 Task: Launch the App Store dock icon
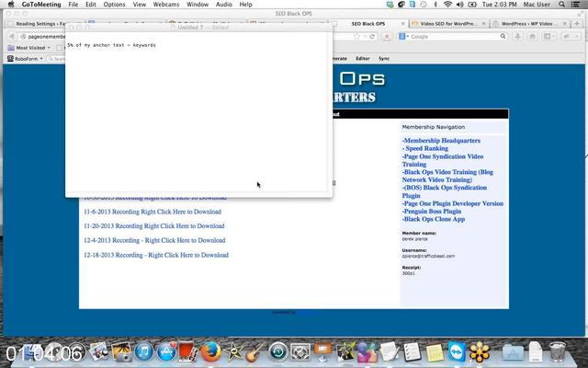166,352
